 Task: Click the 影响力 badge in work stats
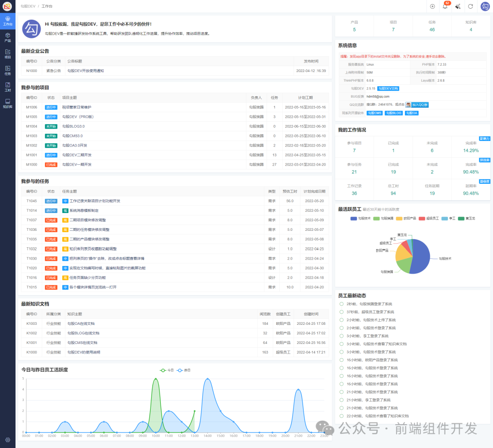tap(484, 139)
